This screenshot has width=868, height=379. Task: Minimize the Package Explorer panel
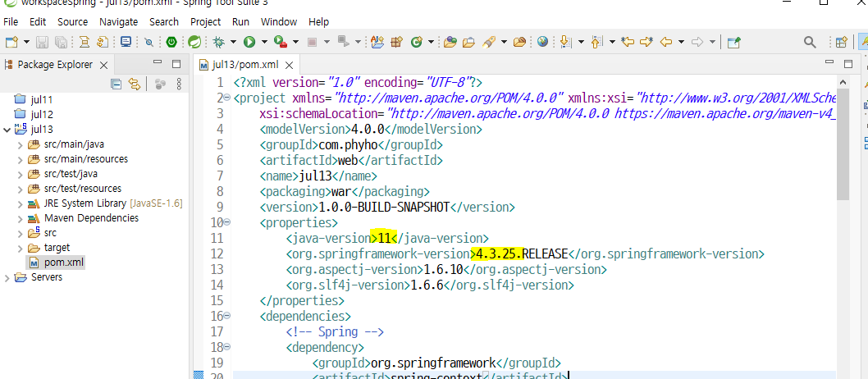(158, 62)
